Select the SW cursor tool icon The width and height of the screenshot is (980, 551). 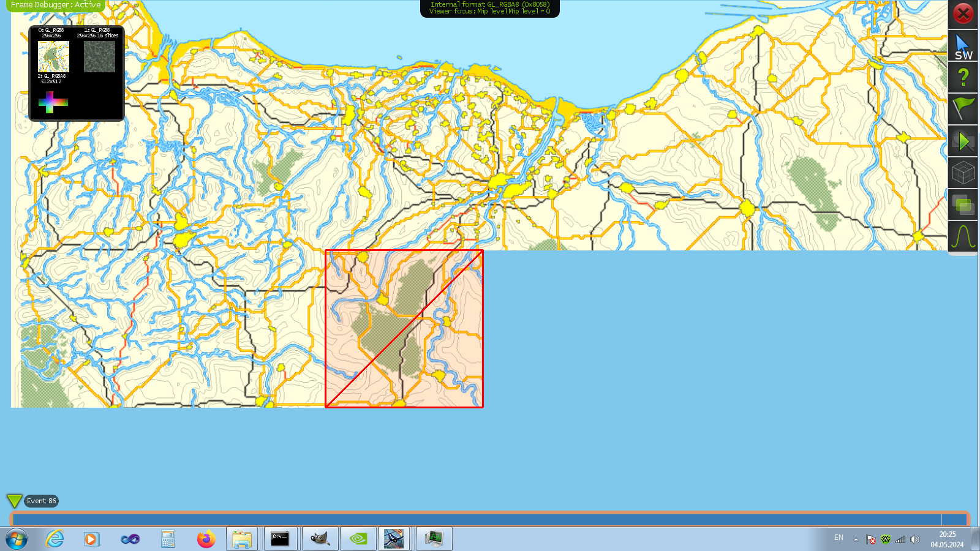(x=963, y=47)
